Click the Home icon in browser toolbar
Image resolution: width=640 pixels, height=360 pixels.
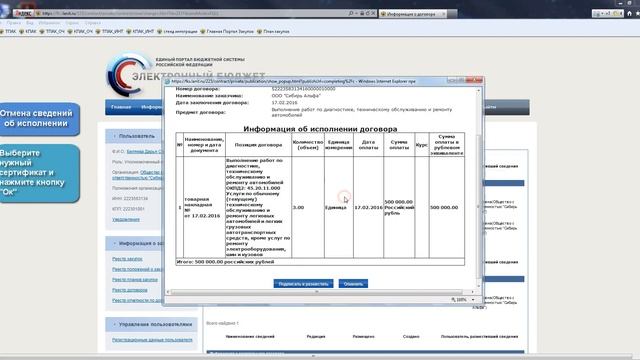(629, 13)
